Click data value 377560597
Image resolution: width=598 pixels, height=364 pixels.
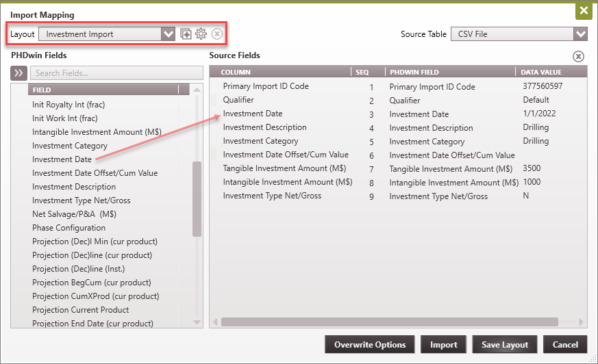coord(543,86)
